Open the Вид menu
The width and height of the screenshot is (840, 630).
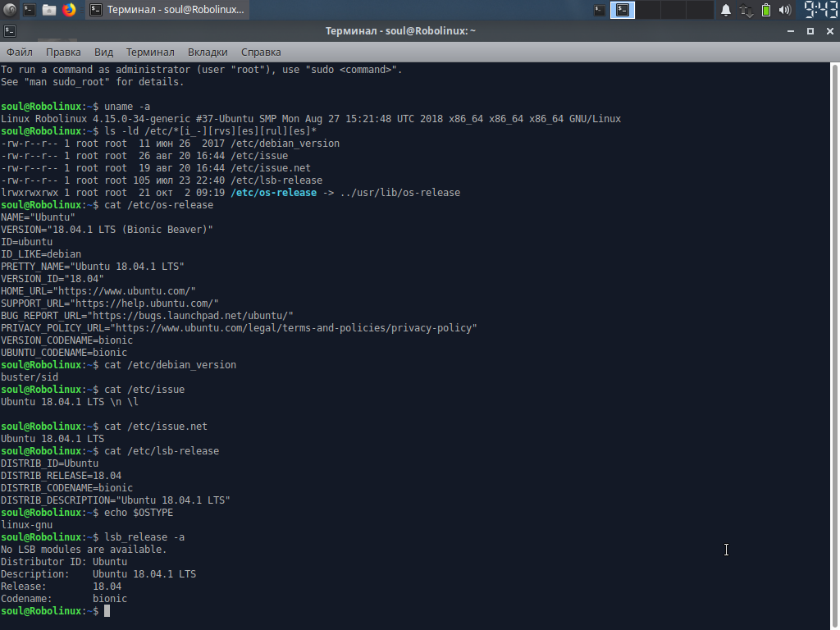click(x=103, y=52)
